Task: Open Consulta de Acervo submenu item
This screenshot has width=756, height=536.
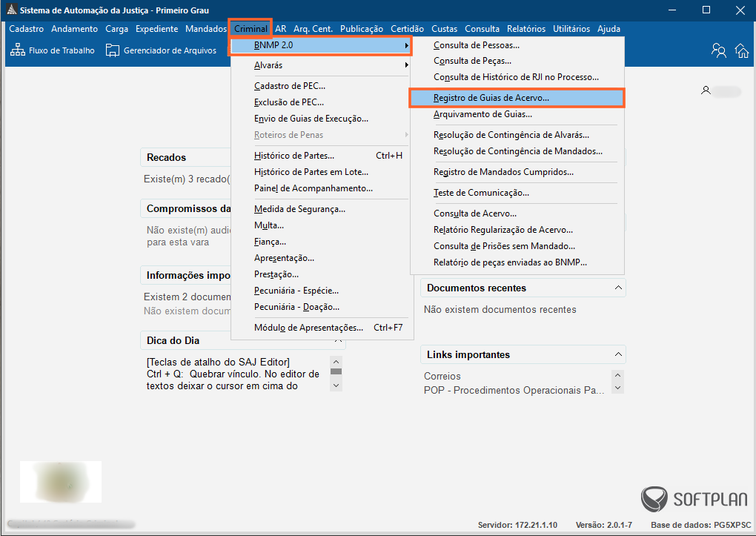Action: tap(517, 214)
